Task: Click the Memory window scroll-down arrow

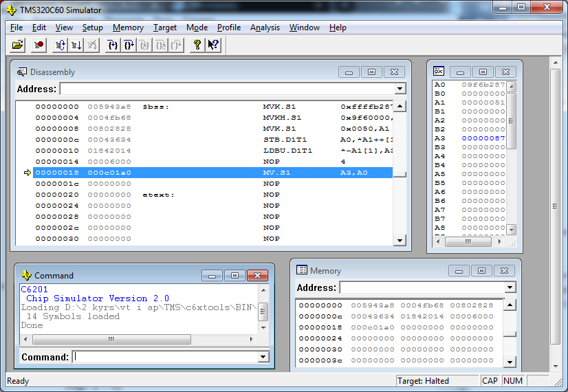Action: pyautogui.click(x=510, y=362)
